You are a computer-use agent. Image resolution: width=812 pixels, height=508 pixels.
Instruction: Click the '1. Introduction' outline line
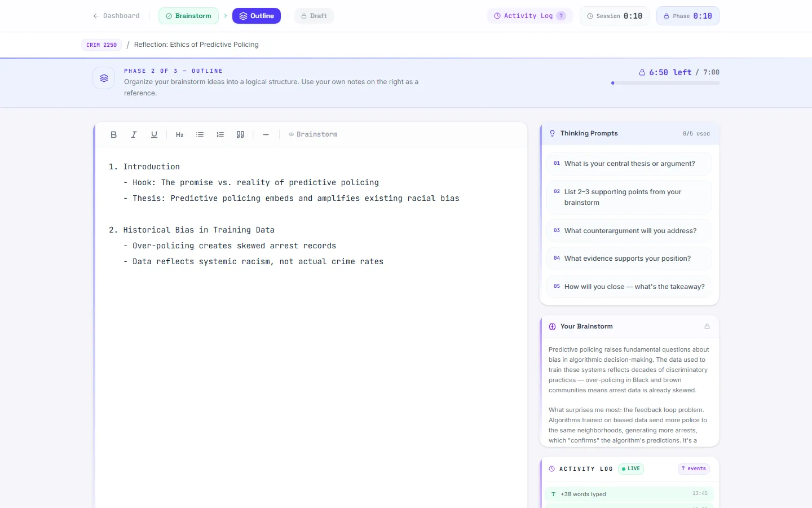point(144,167)
